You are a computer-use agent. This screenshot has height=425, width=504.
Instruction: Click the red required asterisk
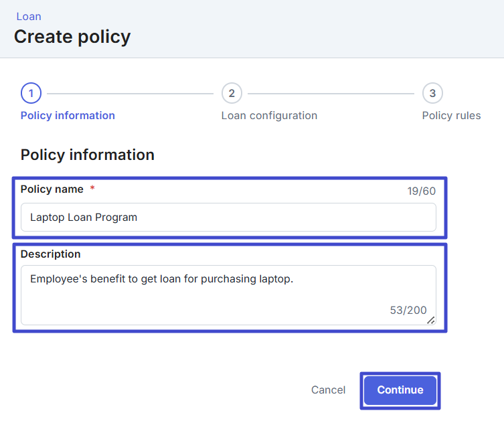coord(92,189)
